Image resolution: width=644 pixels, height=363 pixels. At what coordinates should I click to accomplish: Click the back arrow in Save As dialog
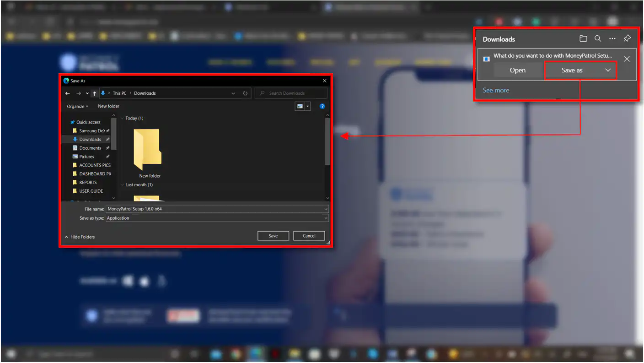68,93
